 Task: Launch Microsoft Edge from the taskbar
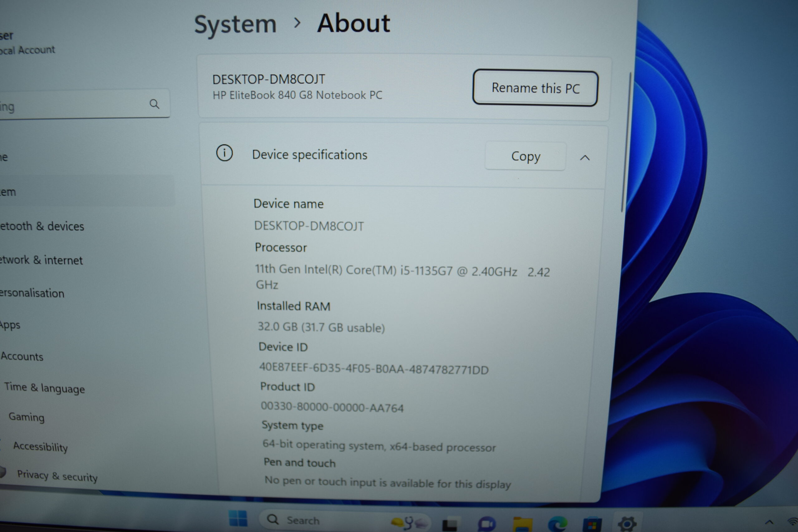click(x=557, y=524)
